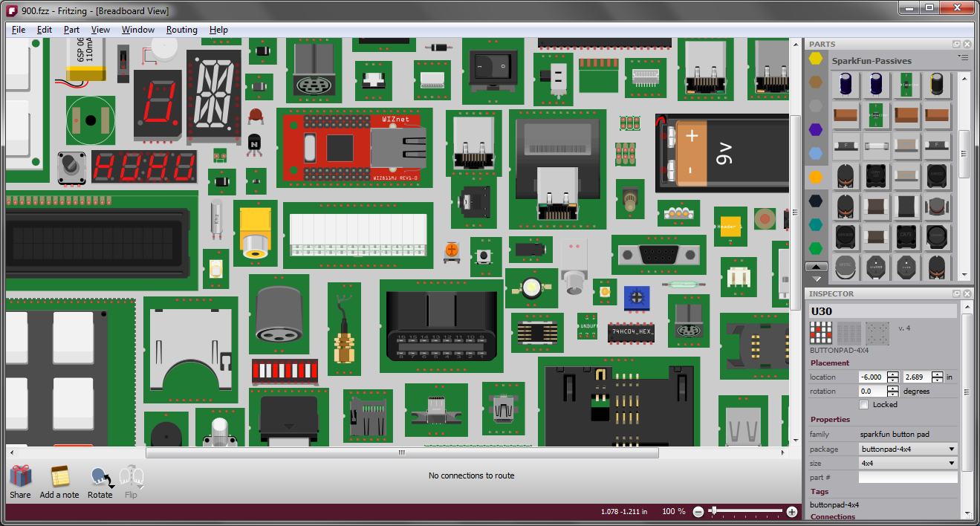Viewport: 980px width, 526px height.
Task: Open the Part menu
Action: pos(71,30)
